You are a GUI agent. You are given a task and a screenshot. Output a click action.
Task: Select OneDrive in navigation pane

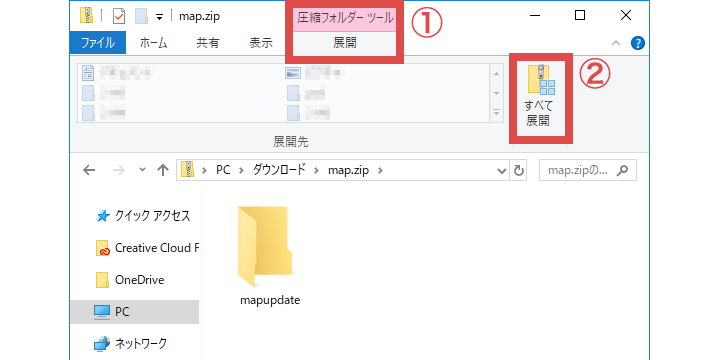[x=130, y=280]
